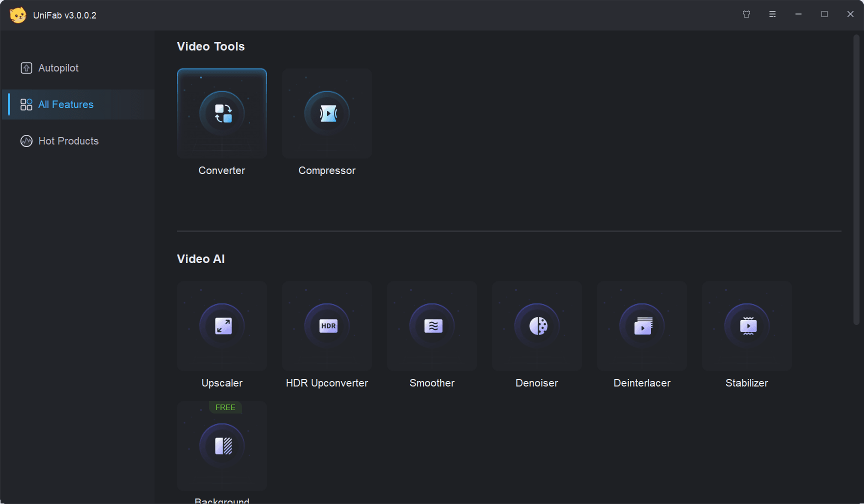Click the HDR Upconverter label

[327, 383]
